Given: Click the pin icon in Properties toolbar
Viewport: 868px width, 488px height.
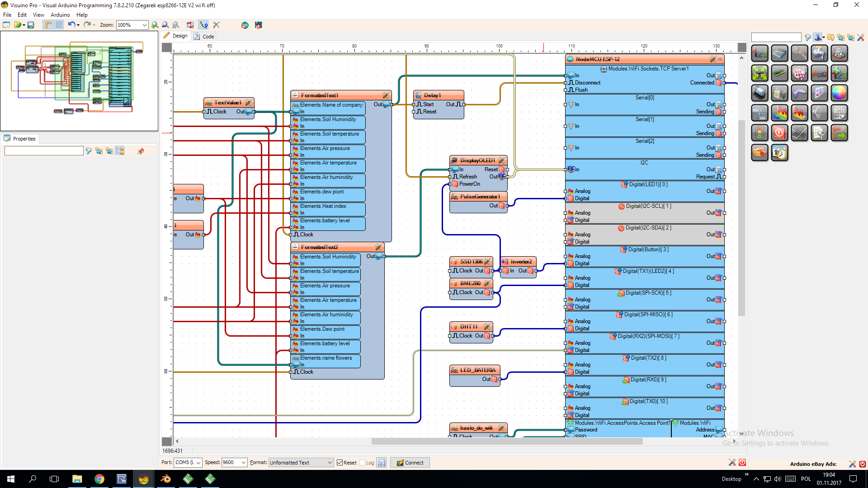Looking at the screenshot, I should [141, 151].
